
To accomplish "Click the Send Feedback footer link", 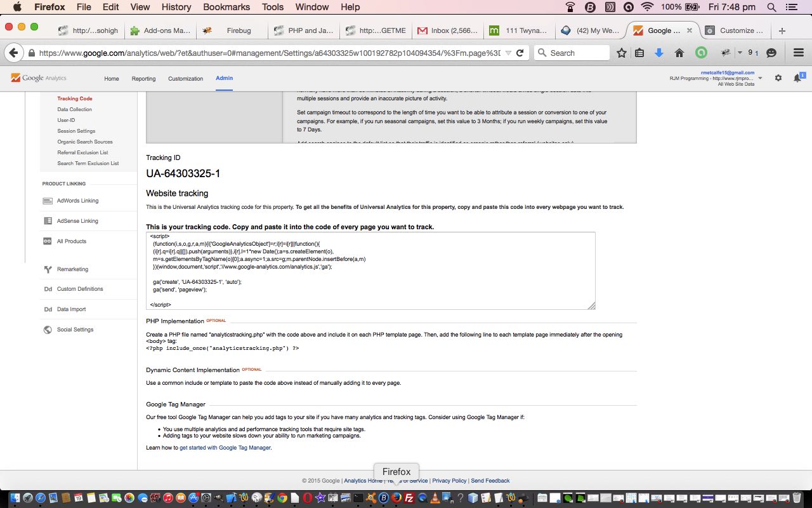I will (x=490, y=481).
